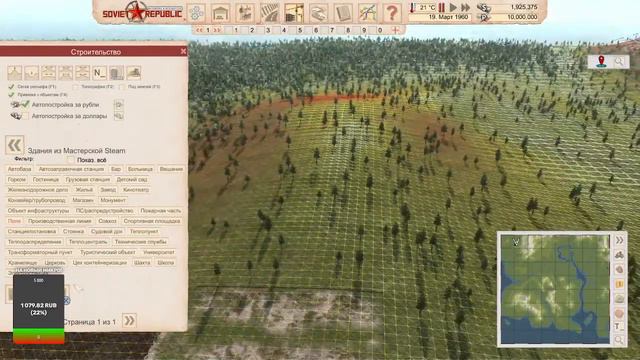640x360 pixels.
Task: Select the second terrain tool icon in the panel
Action: click(31, 73)
